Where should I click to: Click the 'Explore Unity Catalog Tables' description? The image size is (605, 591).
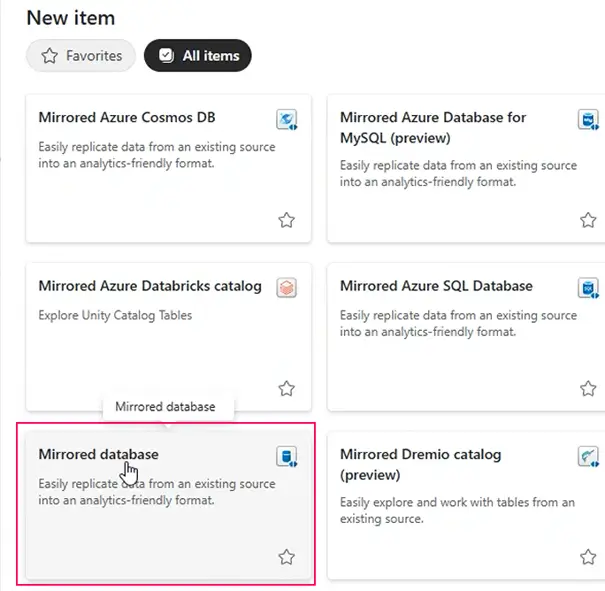[x=115, y=315]
